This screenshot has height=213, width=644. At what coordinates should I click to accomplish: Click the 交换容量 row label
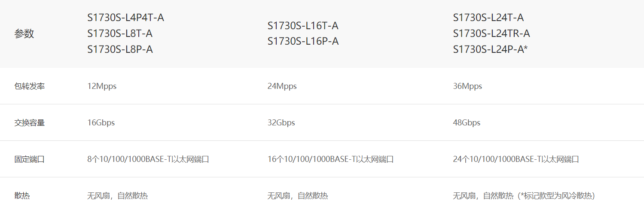[x=29, y=123]
